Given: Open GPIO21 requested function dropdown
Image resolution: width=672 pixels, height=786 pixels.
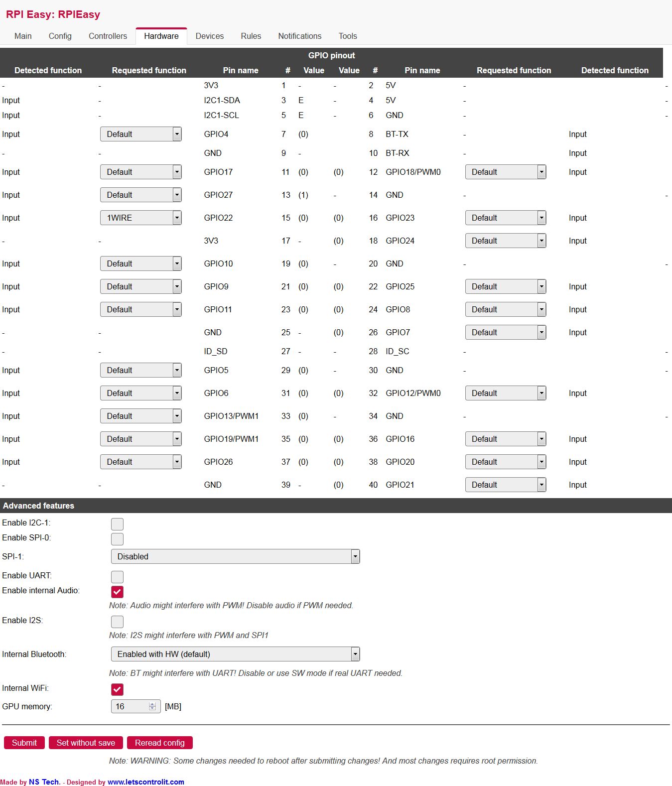Looking at the screenshot, I should click(x=506, y=485).
